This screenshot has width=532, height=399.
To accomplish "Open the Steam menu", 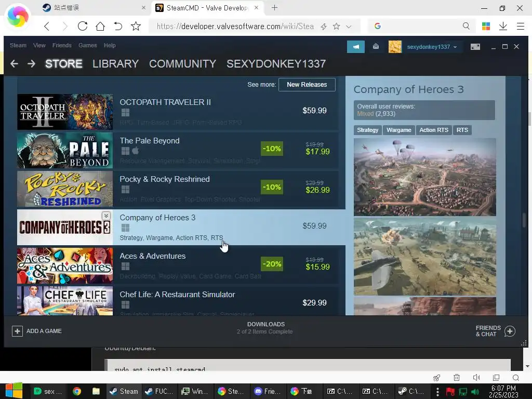I will 18,45.
